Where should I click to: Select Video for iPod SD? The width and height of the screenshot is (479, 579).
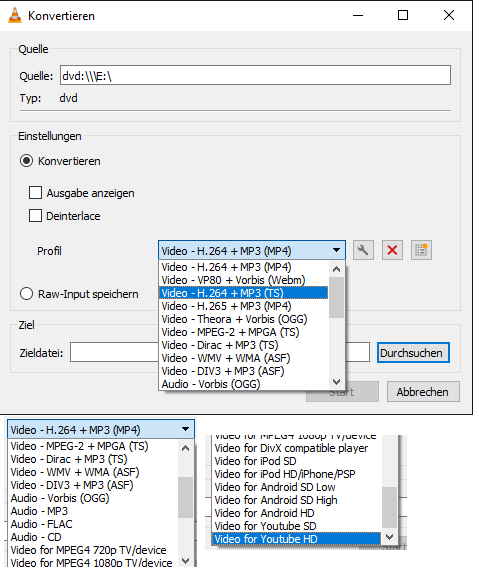click(297, 461)
